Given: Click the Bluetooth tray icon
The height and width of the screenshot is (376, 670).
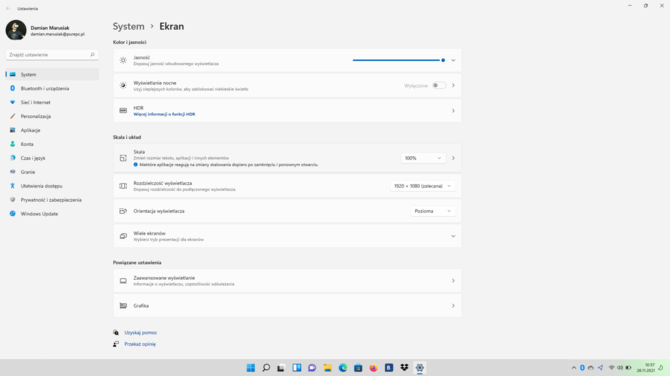Looking at the screenshot, I should 582,367.
